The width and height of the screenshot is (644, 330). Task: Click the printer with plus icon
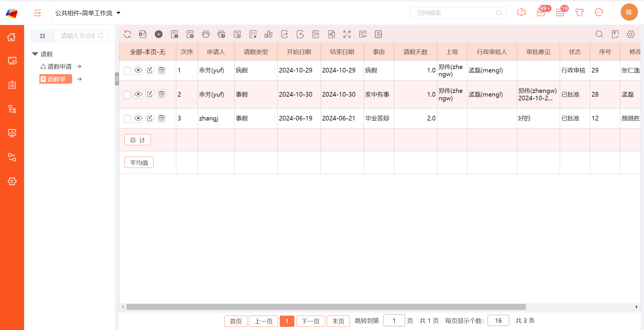pyautogui.click(x=221, y=34)
